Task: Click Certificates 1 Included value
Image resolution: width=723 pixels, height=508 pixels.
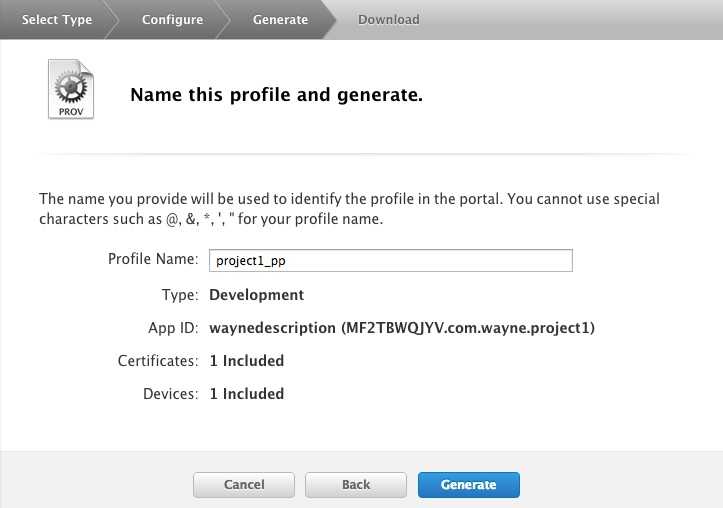Action: point(246,361)
